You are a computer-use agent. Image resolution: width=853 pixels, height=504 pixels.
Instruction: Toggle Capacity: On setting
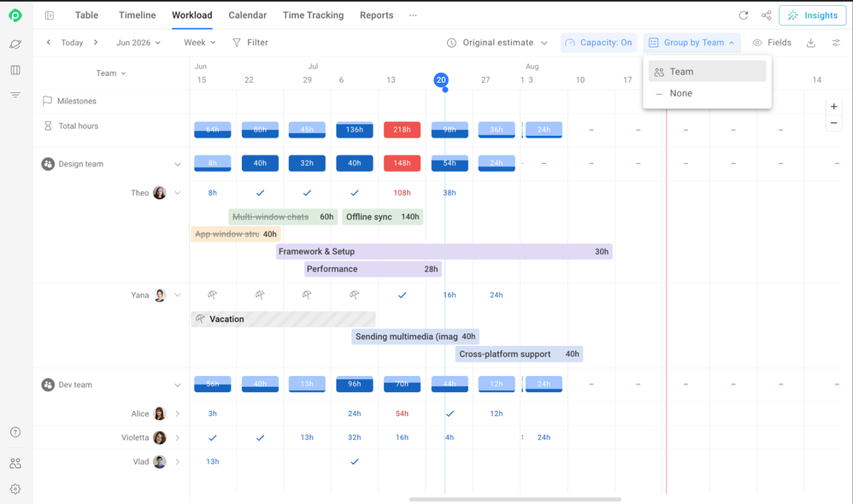click(598, 43)
